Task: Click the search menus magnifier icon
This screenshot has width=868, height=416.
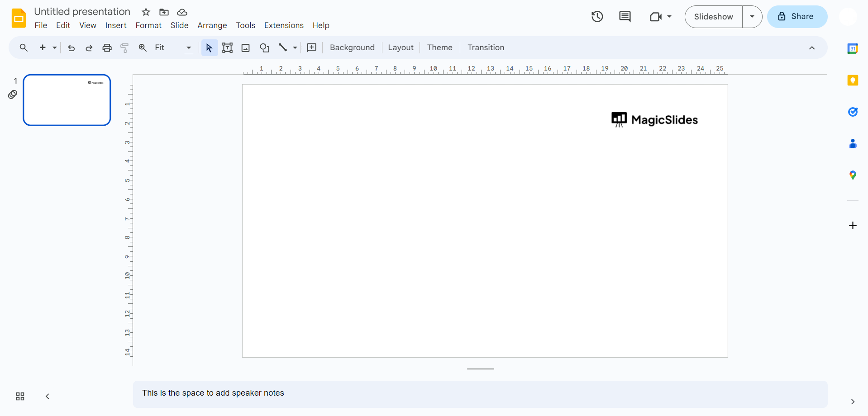Action: point(24,47)
